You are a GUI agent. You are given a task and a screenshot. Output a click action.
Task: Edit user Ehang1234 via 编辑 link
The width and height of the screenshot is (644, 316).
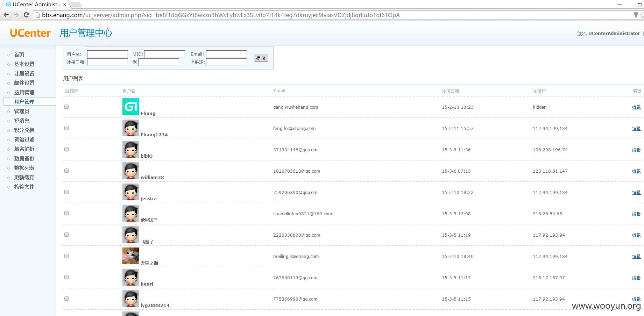coord(636,129)
